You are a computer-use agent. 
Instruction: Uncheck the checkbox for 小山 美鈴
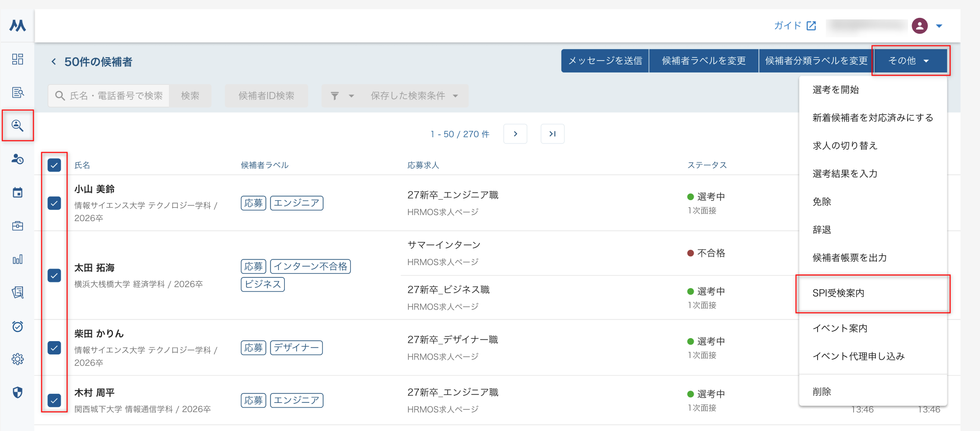point(54,203)
